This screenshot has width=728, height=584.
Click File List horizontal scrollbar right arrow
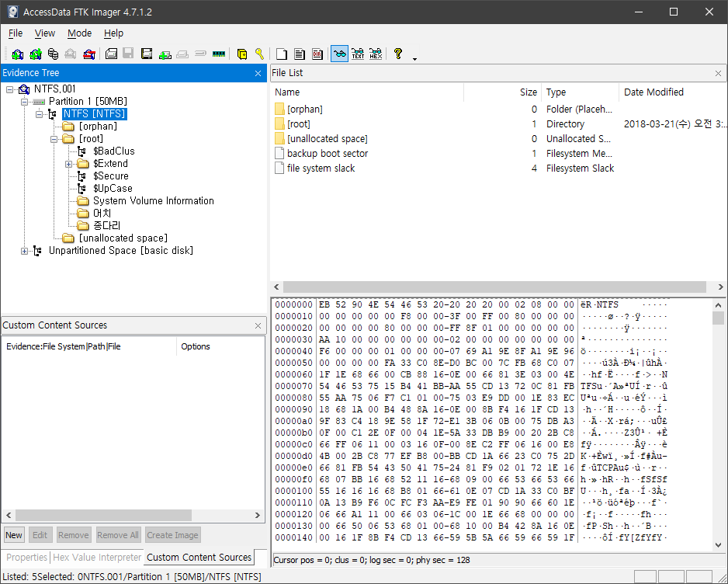(720, 287)
